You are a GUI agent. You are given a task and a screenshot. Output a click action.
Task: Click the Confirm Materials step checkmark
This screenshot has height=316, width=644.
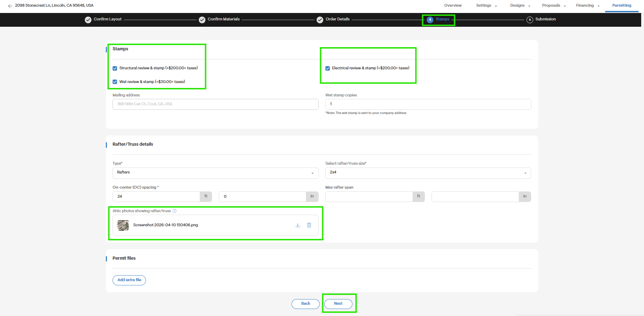[x=202, y=20]
